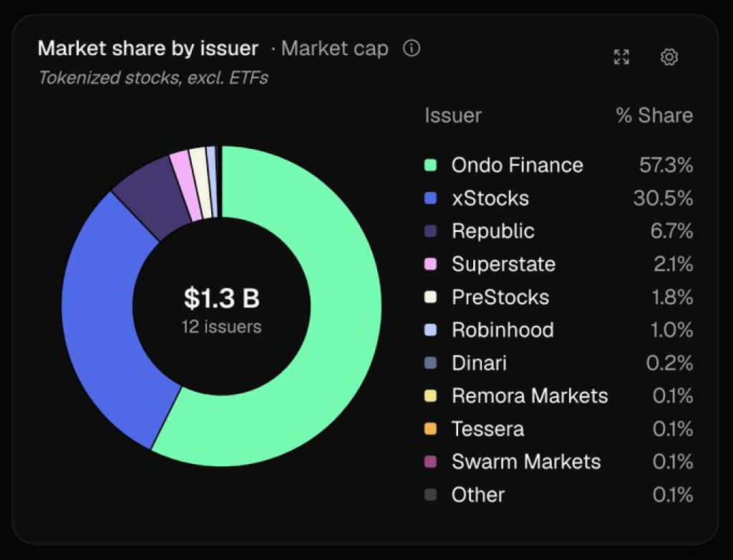Click Dinari gray-blue legend swatch
Screen dimensions: 733x560
[x=430, y=363]
